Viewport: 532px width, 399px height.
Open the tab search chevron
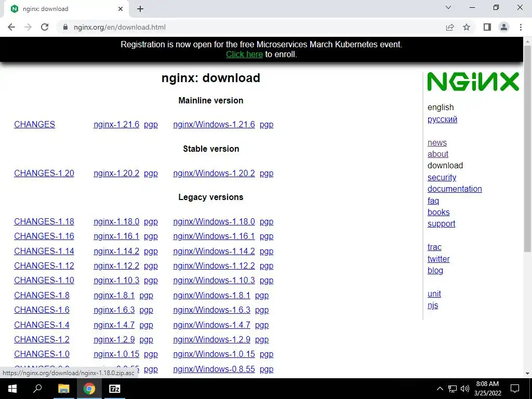(448, 7)
